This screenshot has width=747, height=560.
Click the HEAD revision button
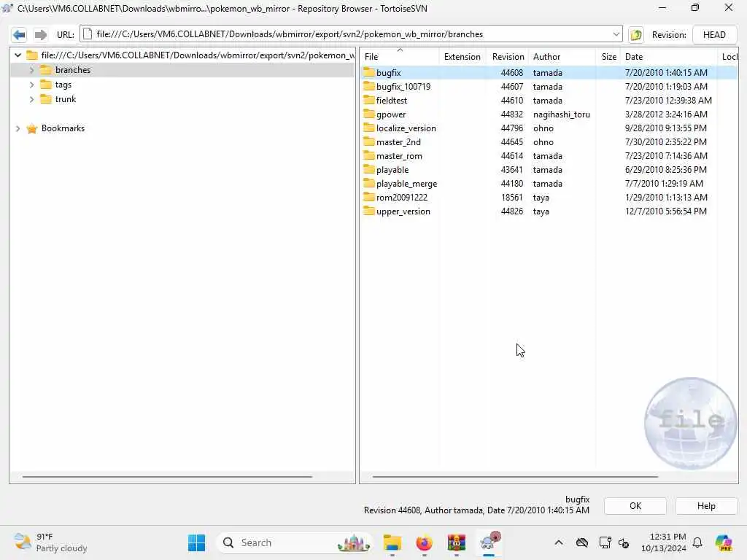click(x=714, y=35)
